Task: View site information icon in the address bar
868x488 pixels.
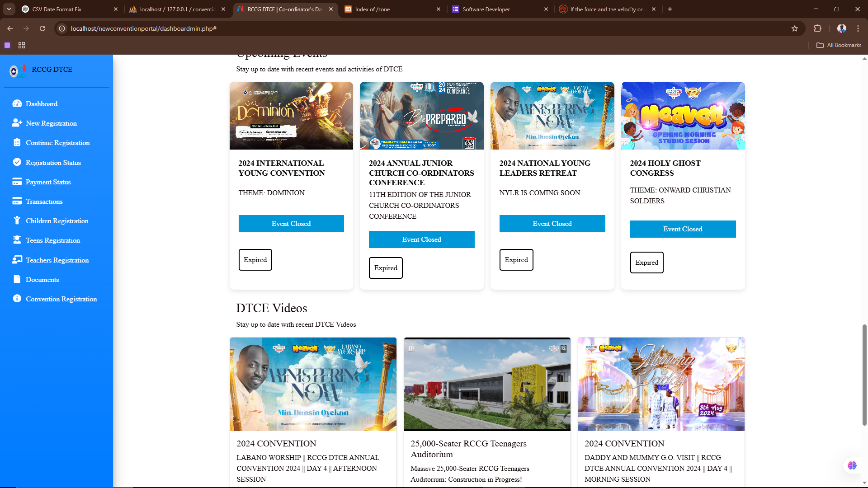Action: click(62, 28)
